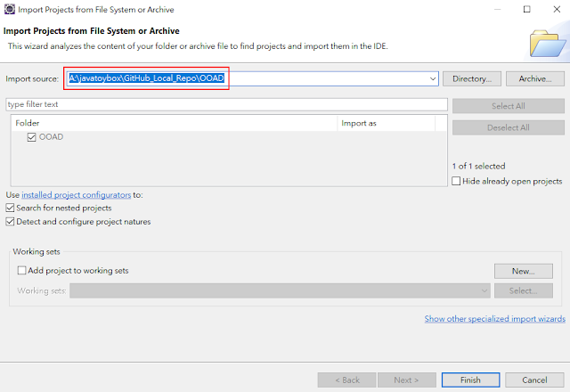This screenshot has width=570, height=392.
Task: Open the Working sets combo box
Action: tap(484, 290)
